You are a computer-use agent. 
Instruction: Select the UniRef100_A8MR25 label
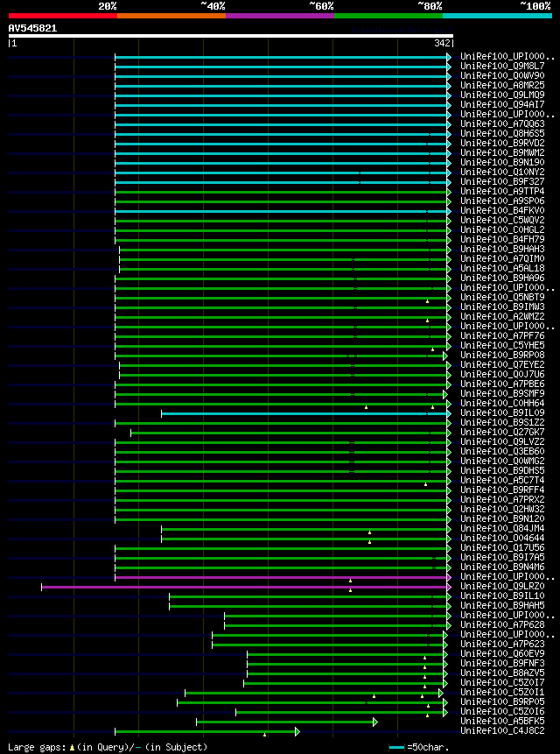point(502,86)
